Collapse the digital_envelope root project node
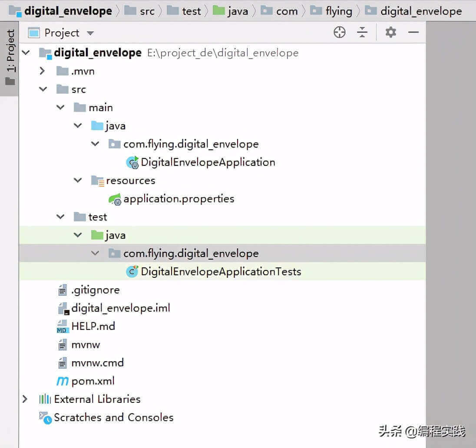 click(x=26, y=53)
